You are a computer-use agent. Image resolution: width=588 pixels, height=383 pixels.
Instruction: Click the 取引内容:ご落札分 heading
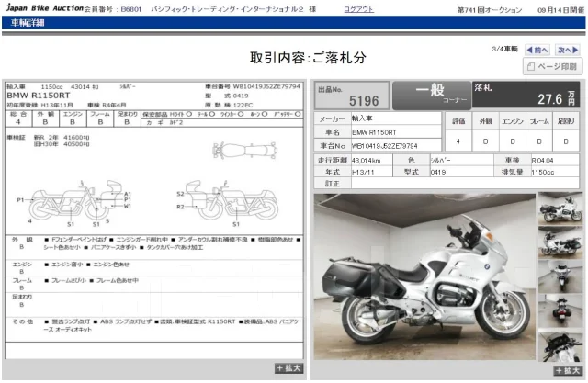[308, 58]
